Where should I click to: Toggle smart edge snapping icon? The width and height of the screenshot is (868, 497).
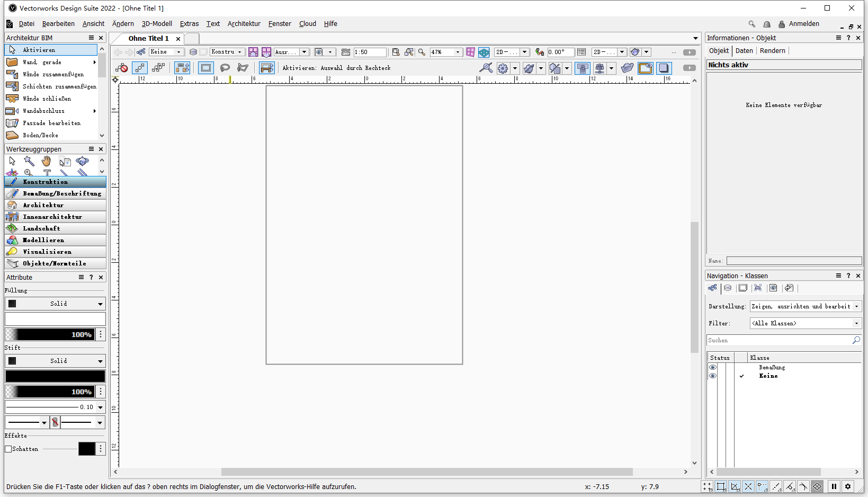click(x=790, y=486)
